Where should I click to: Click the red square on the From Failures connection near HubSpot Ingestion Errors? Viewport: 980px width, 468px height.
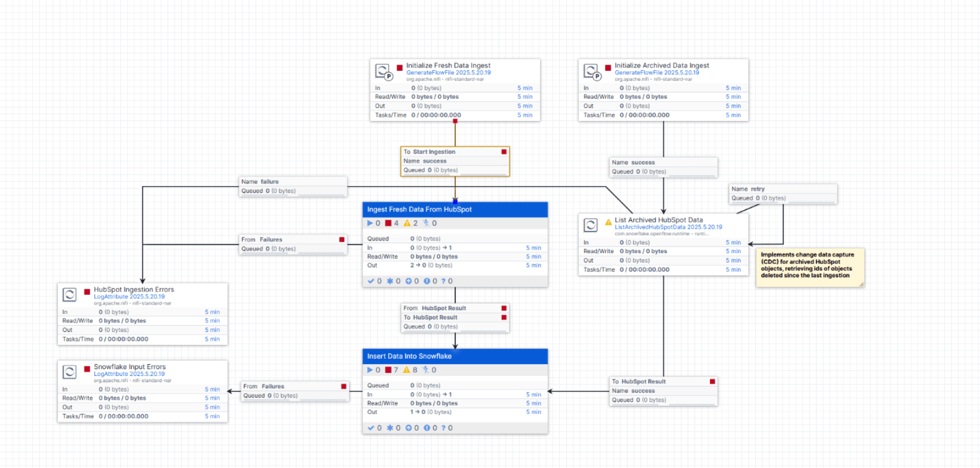click(x=342, y=239)
